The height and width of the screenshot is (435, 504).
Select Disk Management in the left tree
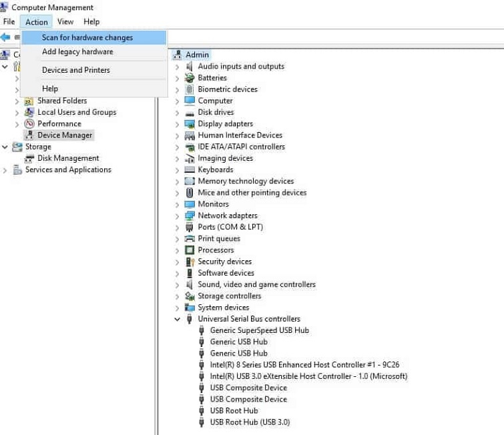click(x=68, y=158)
